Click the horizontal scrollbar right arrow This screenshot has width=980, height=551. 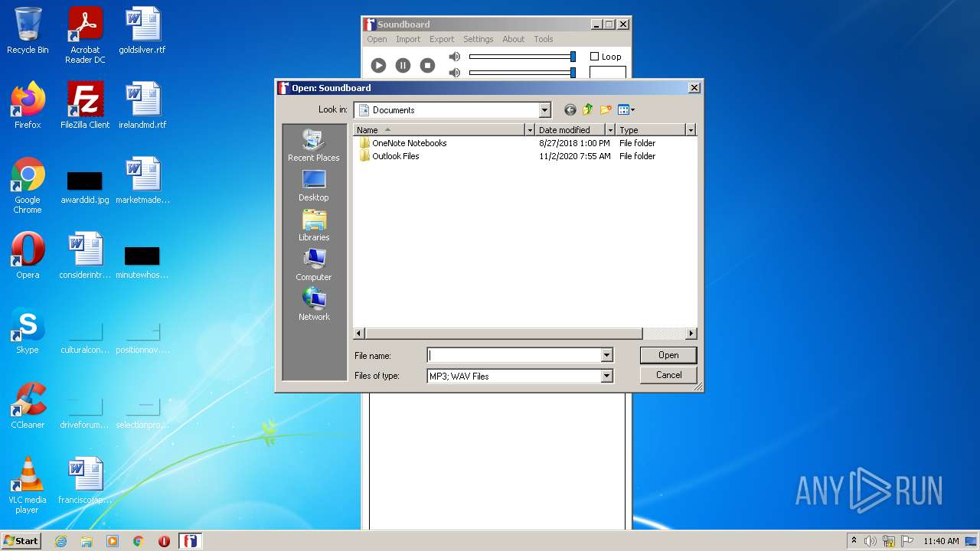click(x=691, y=334)
